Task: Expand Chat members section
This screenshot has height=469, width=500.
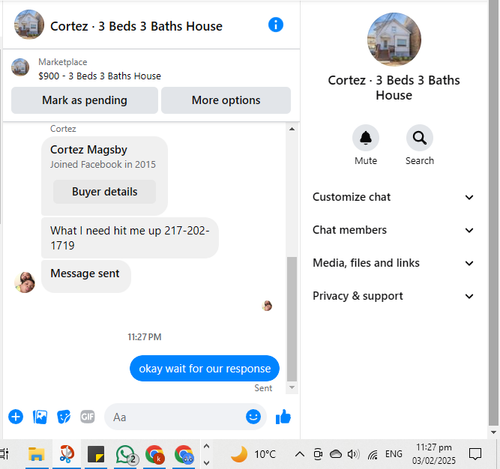Action: 393,230
